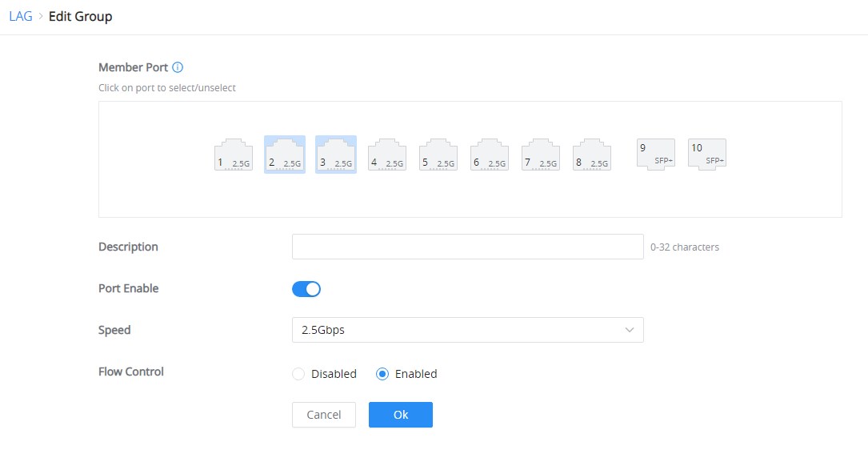Click the Flow Control label
This screenshot has height=470, width=868.
coord(131,372)
